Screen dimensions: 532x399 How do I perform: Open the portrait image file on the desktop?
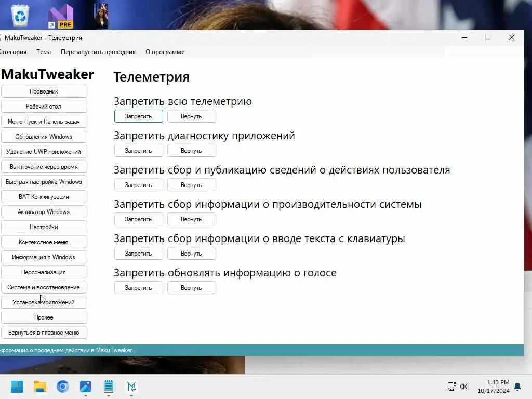tap(101, 16)
